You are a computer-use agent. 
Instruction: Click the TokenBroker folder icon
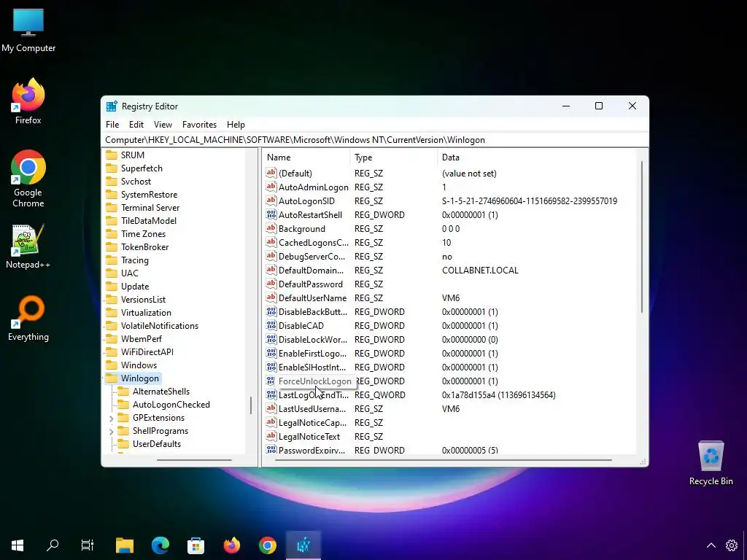point(112,246)
